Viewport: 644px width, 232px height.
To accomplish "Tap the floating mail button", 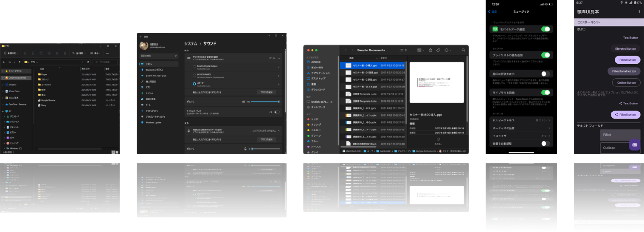I will [635, 145].
